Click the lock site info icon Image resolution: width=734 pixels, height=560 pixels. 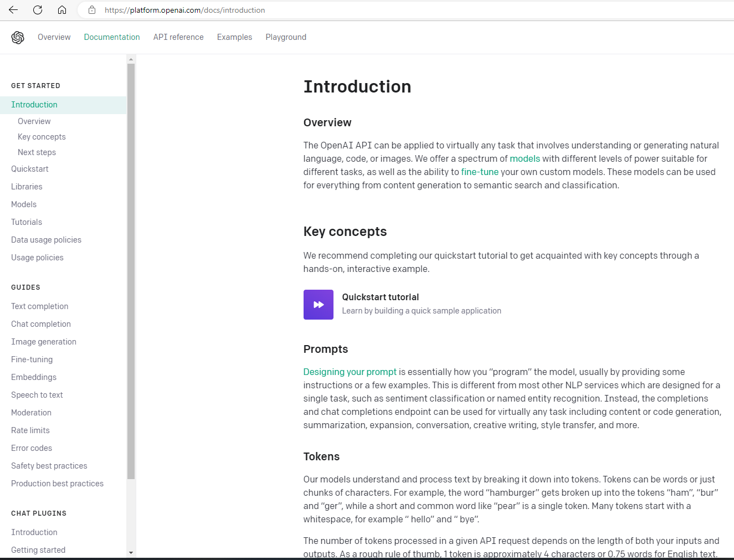click(x=92, y=10)
